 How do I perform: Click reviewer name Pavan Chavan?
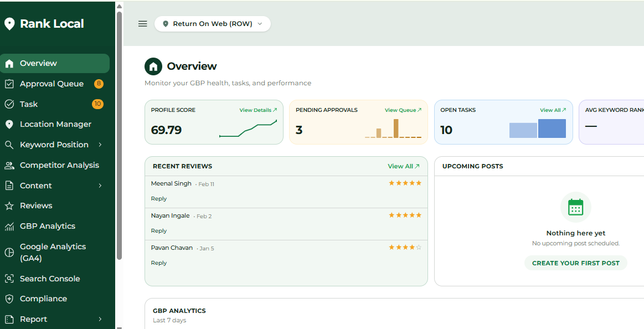pos(172,248)
